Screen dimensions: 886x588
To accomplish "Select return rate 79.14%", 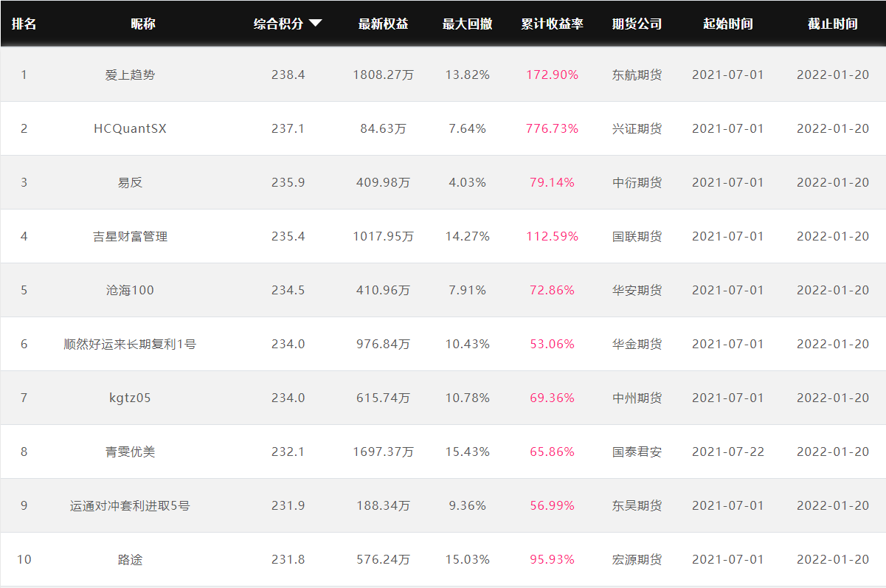I will (552, 182).
